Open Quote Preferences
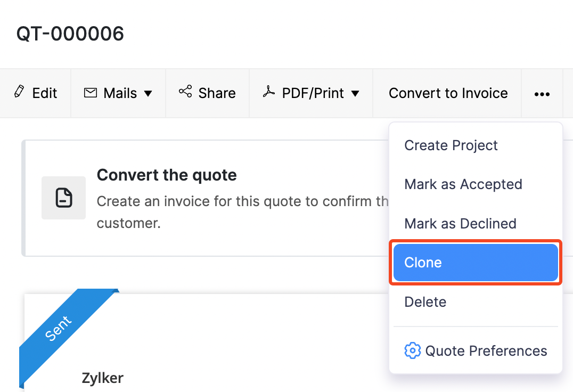The height and width of the screenshot is (392, 573). pos(486,351)
